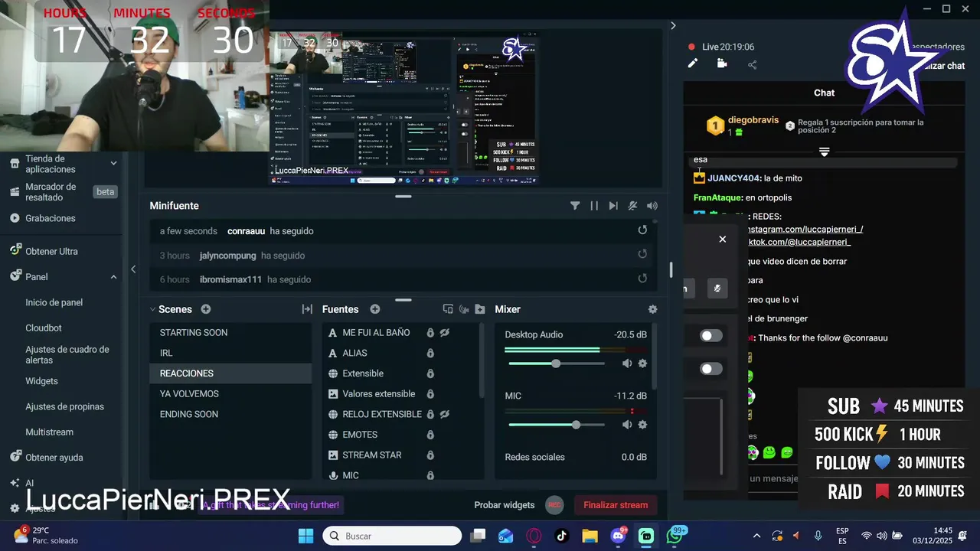Image resolution: width=980 pixels, height=551 pixels.
Task: Filter the Minifuente events
Action: [x=575, y=206]
